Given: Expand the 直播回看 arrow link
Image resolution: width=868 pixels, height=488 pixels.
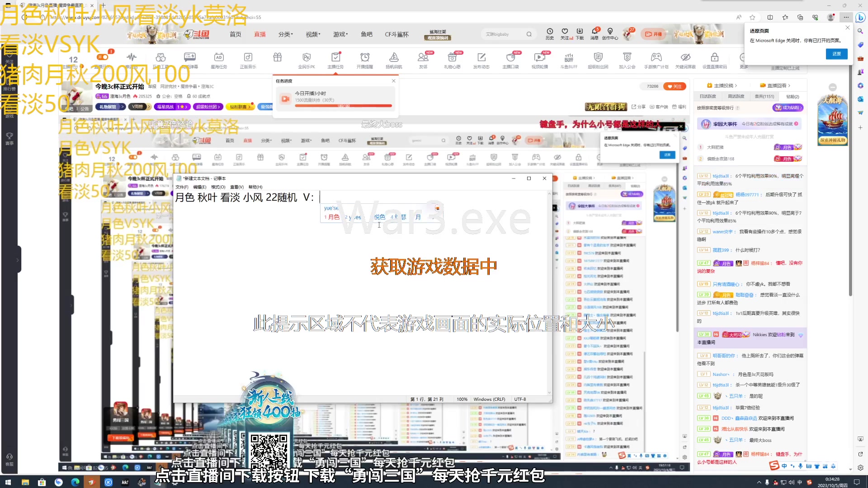Looking at the screenshot, I should pyautogui.click(x=775, y=85).
